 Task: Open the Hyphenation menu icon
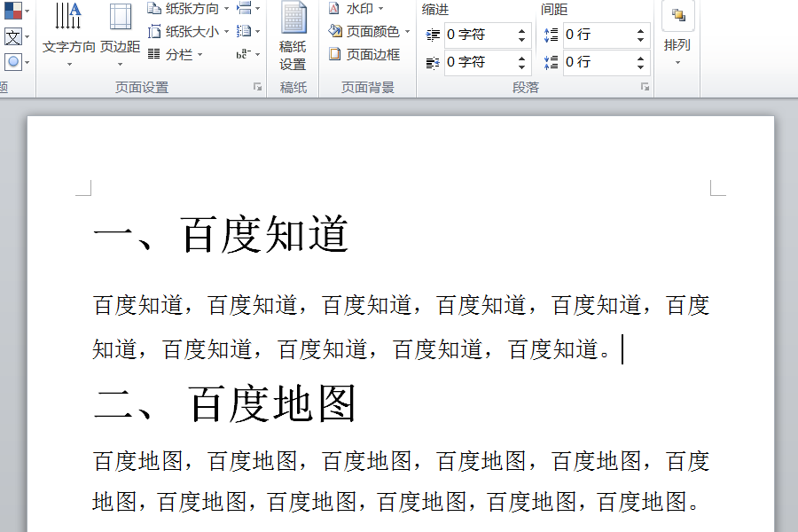pyautogui.click(x=248, y=54)
